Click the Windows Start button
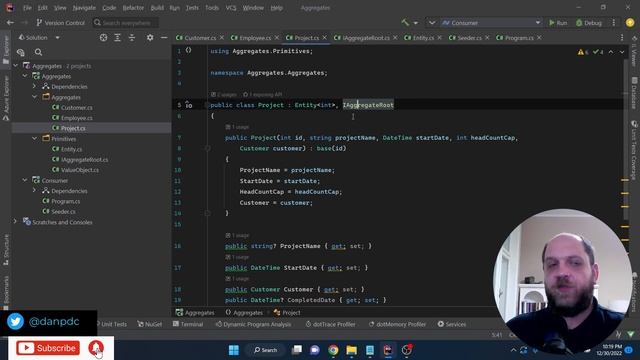Screen dimensions: 640x360 [x=234, y=350]
